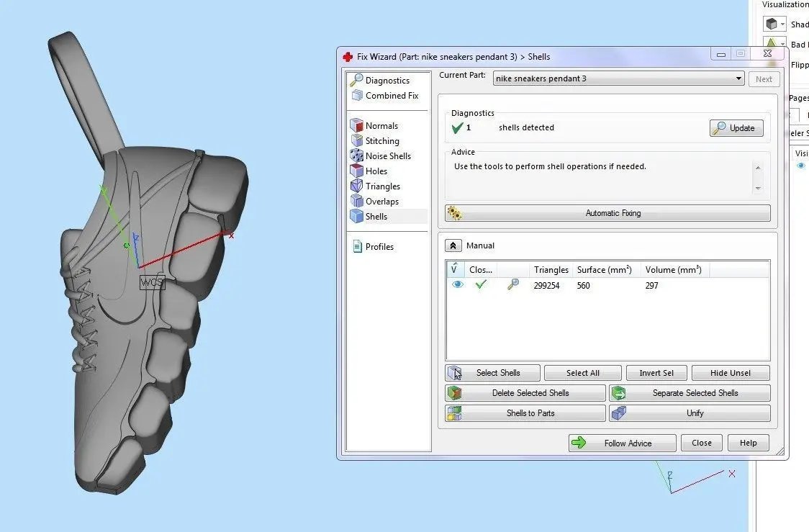Click the WCS label in the viewport
809x532 pixels.
pyautogui.click(x=152, y=282)
